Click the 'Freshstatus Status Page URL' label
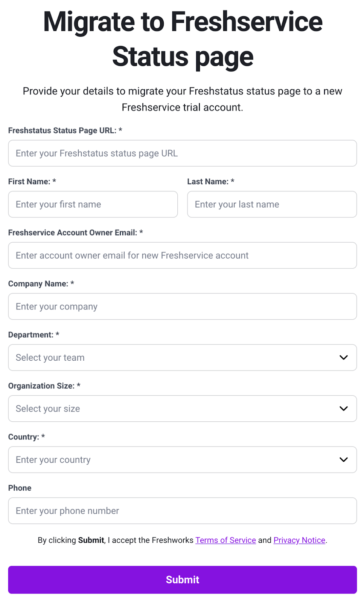 pyautogui.click(x=62, y=130)
